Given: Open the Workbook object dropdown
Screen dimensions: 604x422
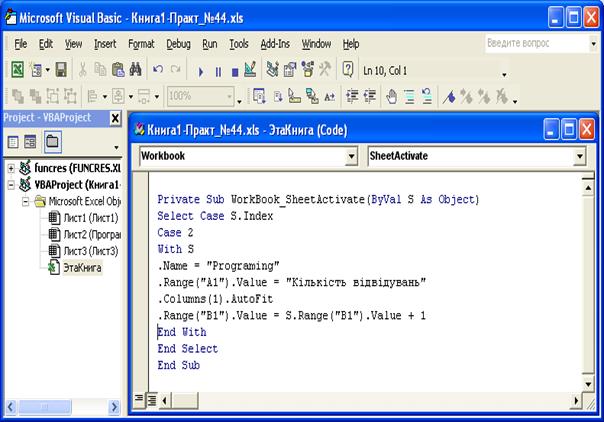Looking at the screenshot, I should pyautogui.click(x=351, y=156).
